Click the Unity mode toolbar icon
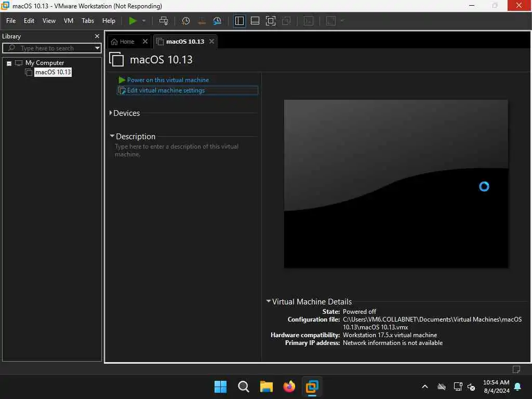 coord(286,21)
